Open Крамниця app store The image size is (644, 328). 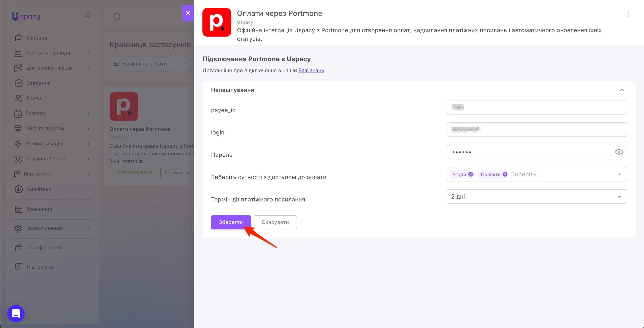click(x=39, y=209)
